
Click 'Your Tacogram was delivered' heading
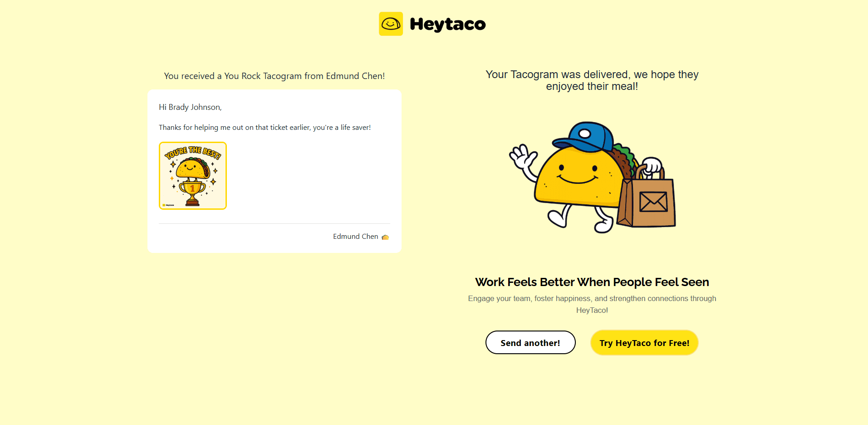coord(592,80)
